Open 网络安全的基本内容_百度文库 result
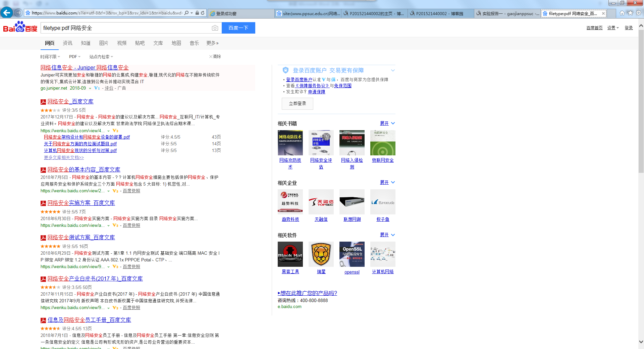This screenshot has height=349, width=644. coord(84,170)
